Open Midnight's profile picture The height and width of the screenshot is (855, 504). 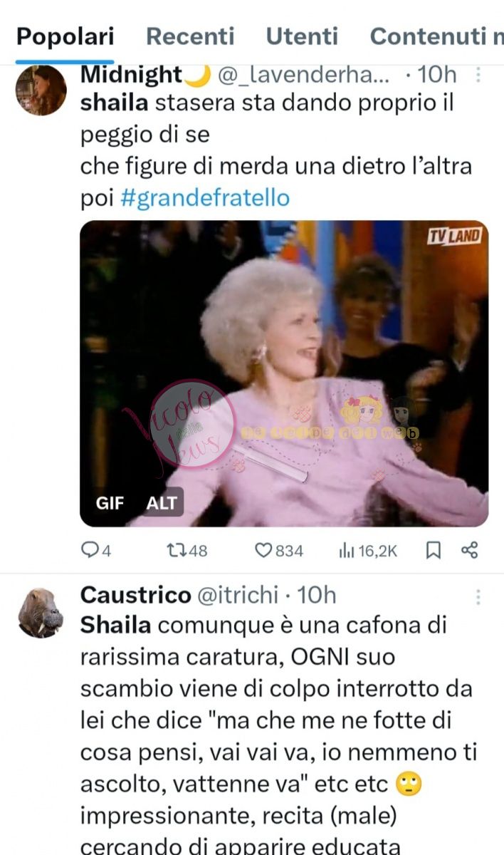point(41,90)
